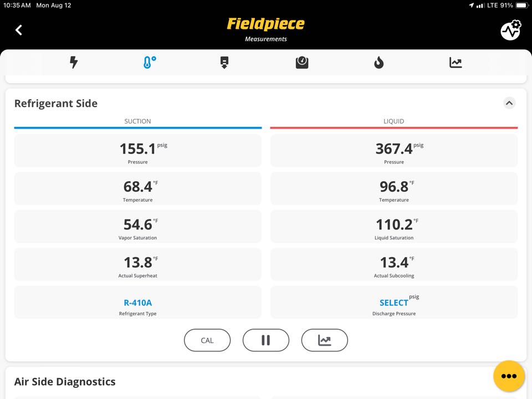Select the SUCTION column header
This screenshot has height=399, width=532.
point(138,121)
